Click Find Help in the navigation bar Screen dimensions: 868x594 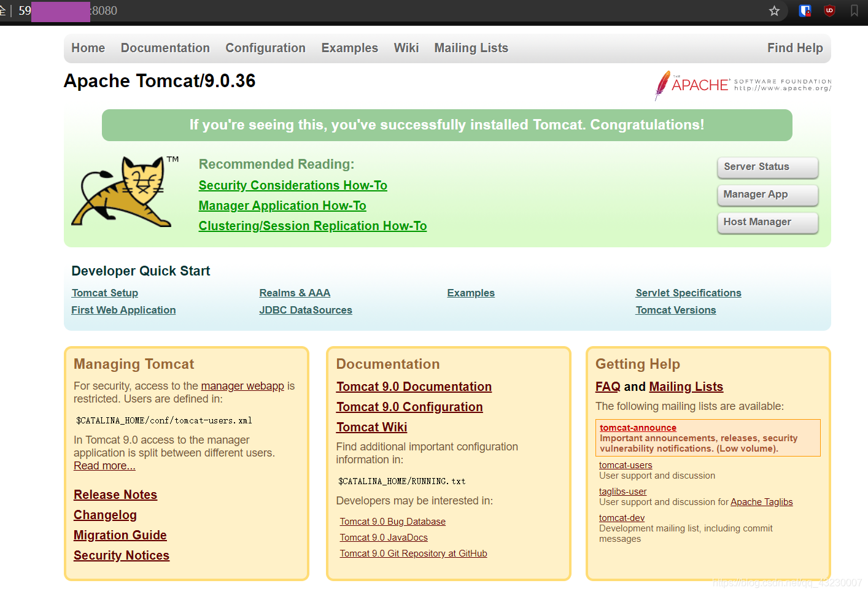[x=795, y=48]
